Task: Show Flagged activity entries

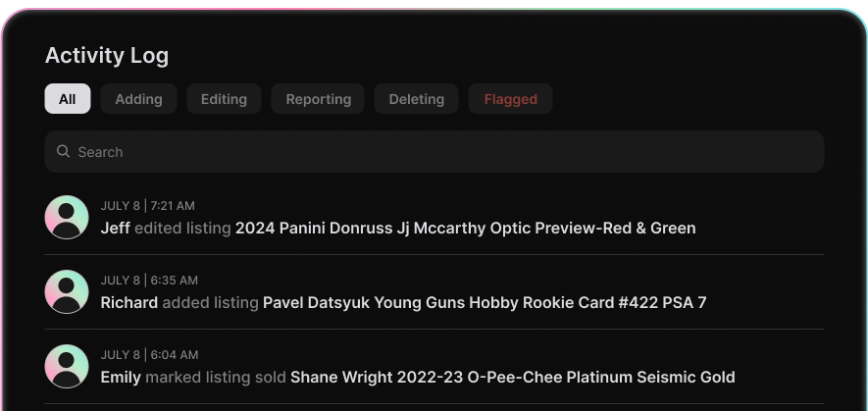Action: click(x=510, y=99)
